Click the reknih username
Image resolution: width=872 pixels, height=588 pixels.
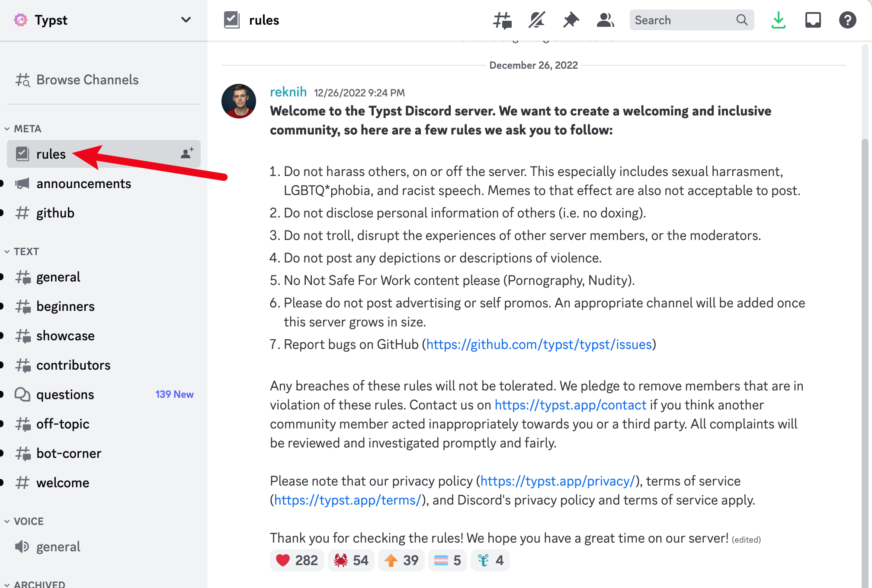click(288, 92)
